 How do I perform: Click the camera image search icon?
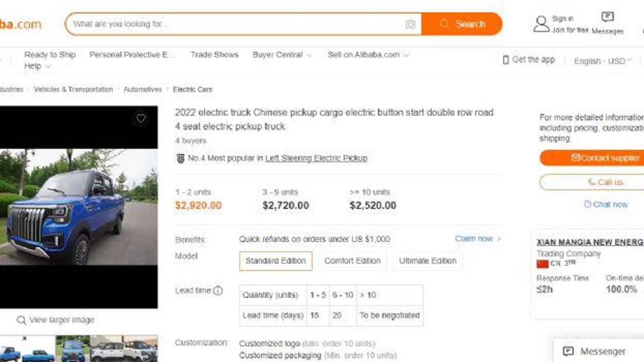coord(410,24)
